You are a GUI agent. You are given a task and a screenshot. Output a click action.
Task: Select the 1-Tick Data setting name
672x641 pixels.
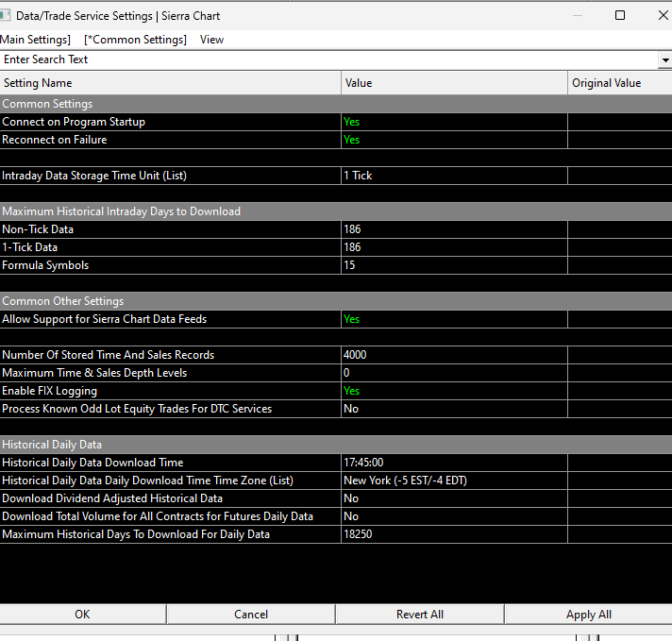(x=170, y=247)
